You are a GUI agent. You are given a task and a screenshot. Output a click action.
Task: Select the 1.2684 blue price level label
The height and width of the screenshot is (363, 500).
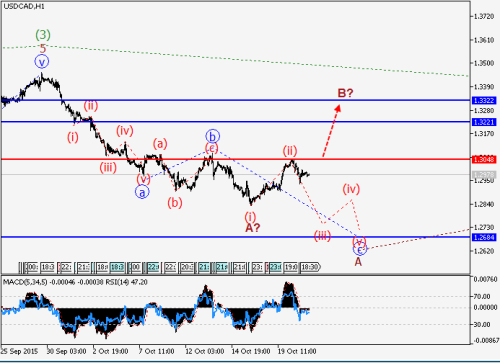pyautogui.click(x=484, y=237)
